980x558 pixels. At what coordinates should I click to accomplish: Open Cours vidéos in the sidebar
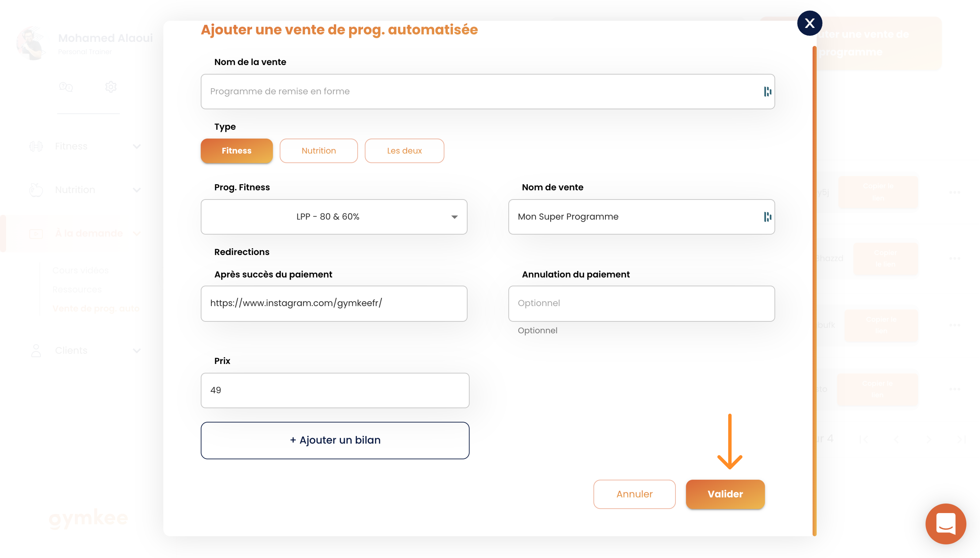tap(80, 270)
